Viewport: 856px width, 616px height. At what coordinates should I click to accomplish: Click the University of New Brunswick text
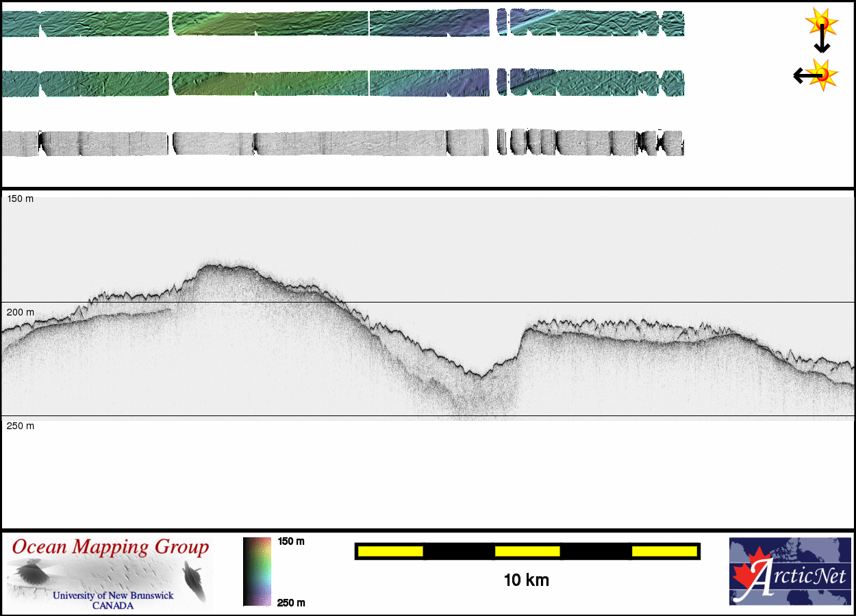click(x=113, y=595)
